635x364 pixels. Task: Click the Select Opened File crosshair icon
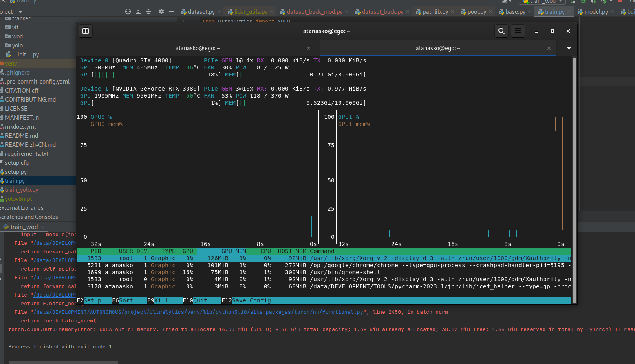[x=128, y=12]
